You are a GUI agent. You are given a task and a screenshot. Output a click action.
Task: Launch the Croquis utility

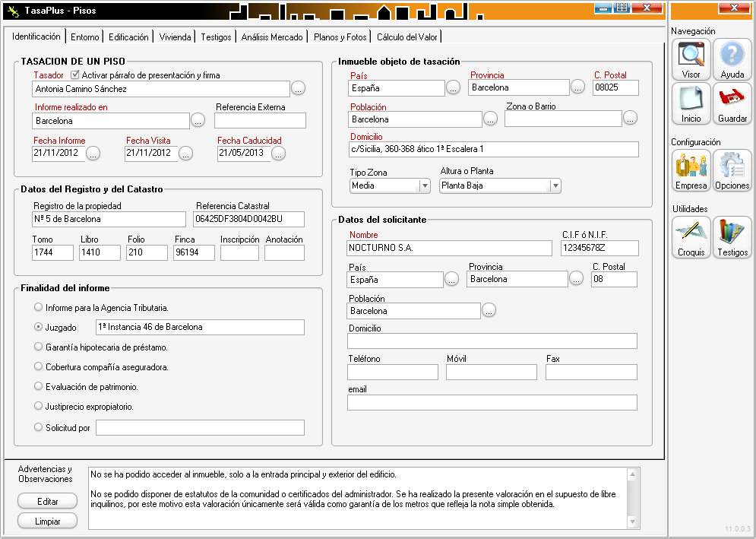691,237
